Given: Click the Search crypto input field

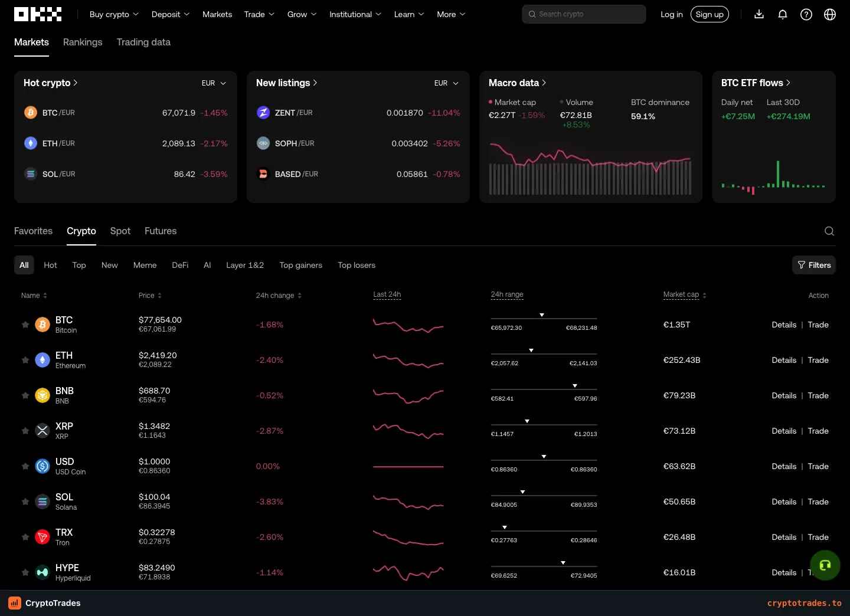Looking at the screenshot, I should tap(584, 14).
